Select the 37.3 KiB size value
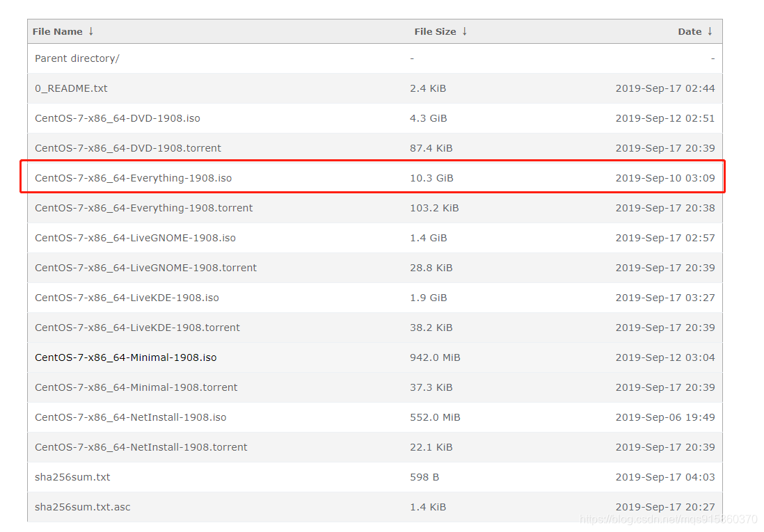Viewport: 764px width, 532px height. point(431,387)
